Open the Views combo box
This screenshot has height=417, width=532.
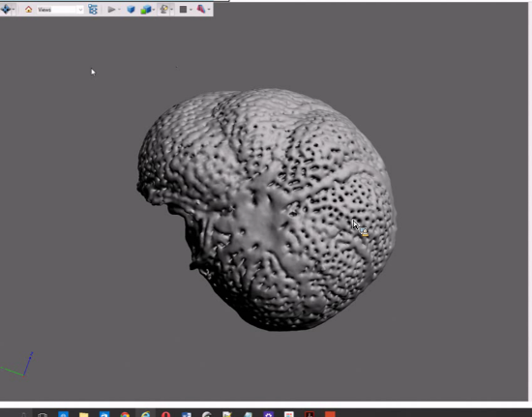click(60, 10)
